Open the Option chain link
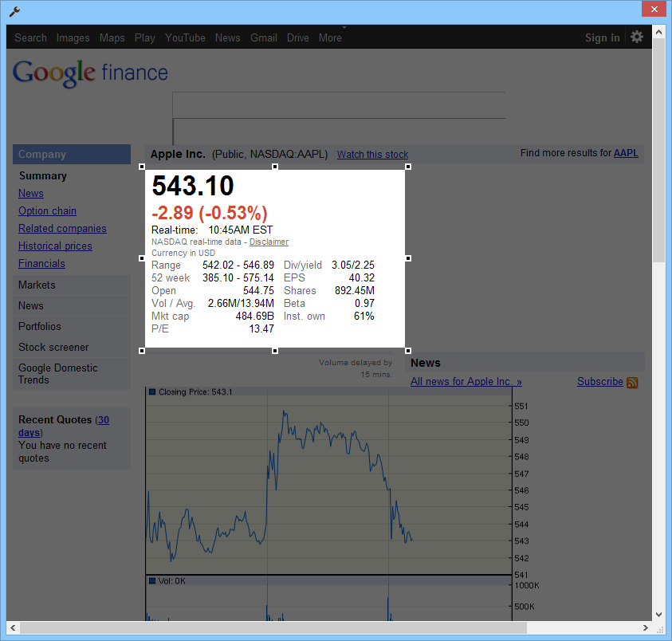Screen dimensions: 672x641 click(47, 211)
